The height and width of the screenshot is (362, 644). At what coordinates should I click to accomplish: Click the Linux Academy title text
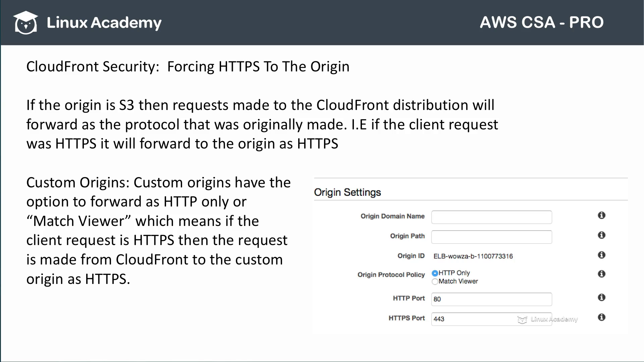point(104,23)
